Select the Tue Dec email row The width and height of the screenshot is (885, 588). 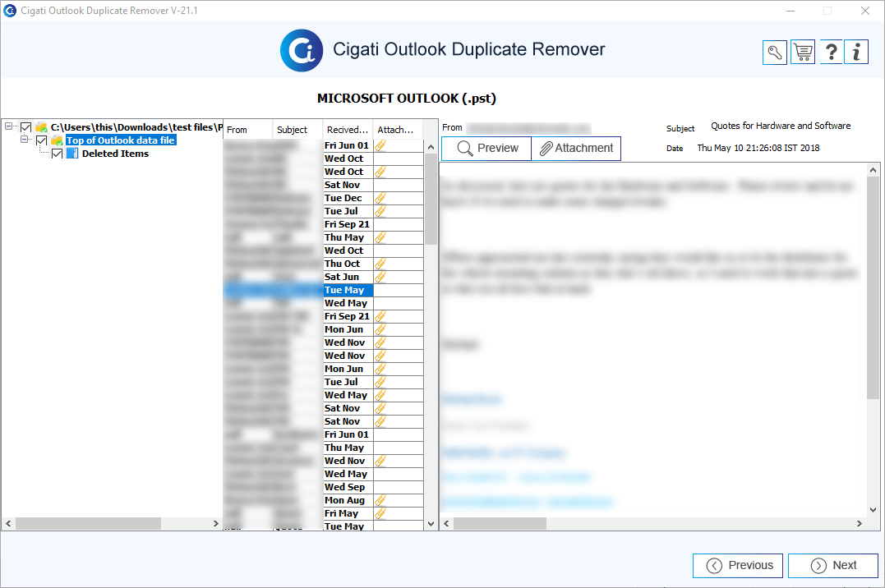324,198
